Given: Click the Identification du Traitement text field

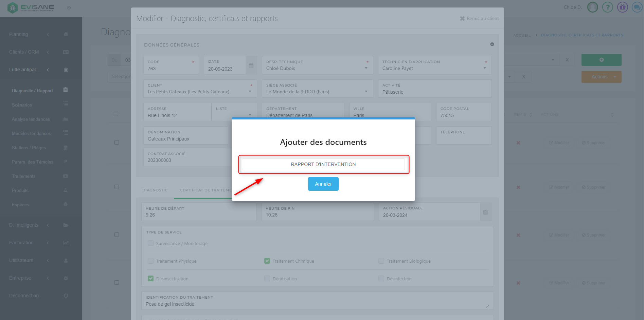Looking at the screenshot, I should tap(316, 304).
